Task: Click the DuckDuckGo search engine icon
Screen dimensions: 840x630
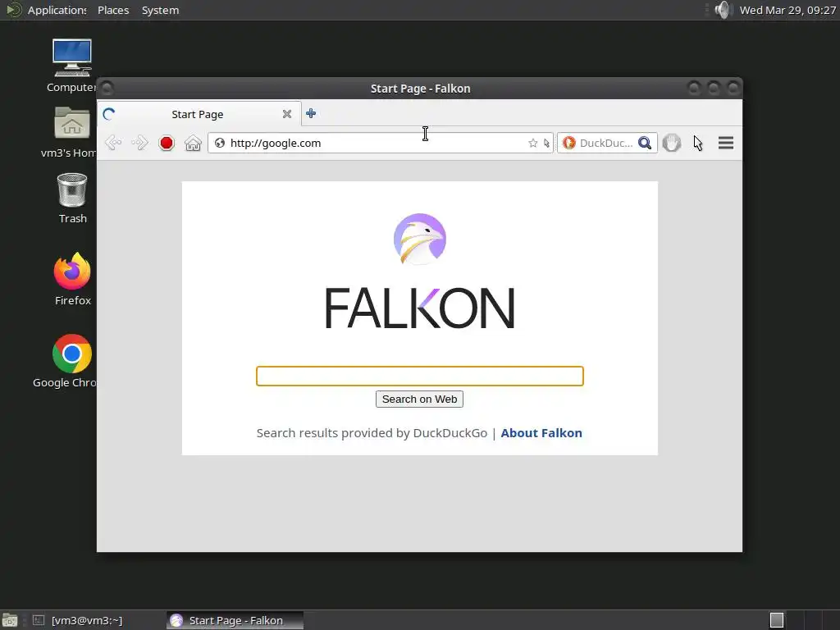Action: point(569,143)
